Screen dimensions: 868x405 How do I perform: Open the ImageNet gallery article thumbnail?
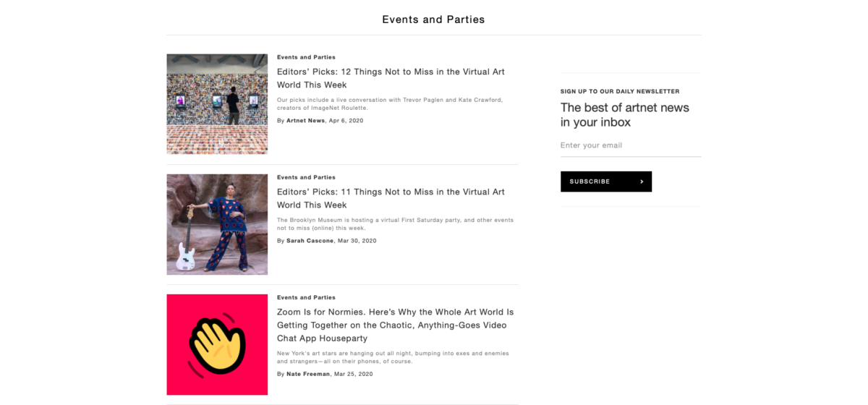(217, 103)
